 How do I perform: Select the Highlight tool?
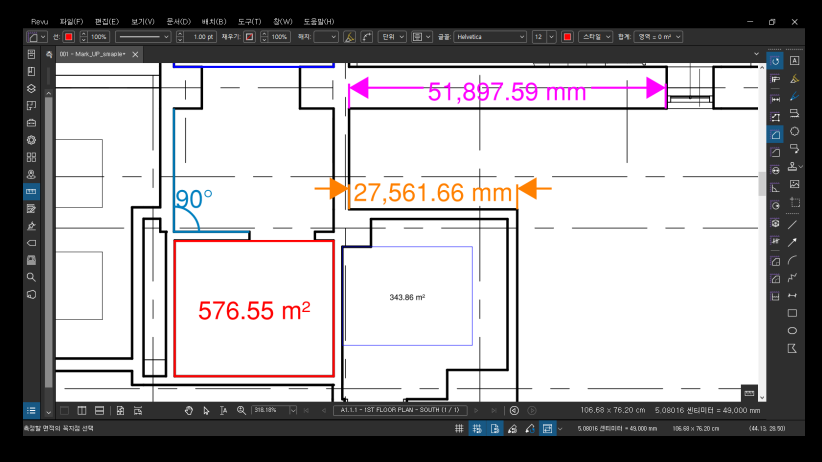pos(794,79)
